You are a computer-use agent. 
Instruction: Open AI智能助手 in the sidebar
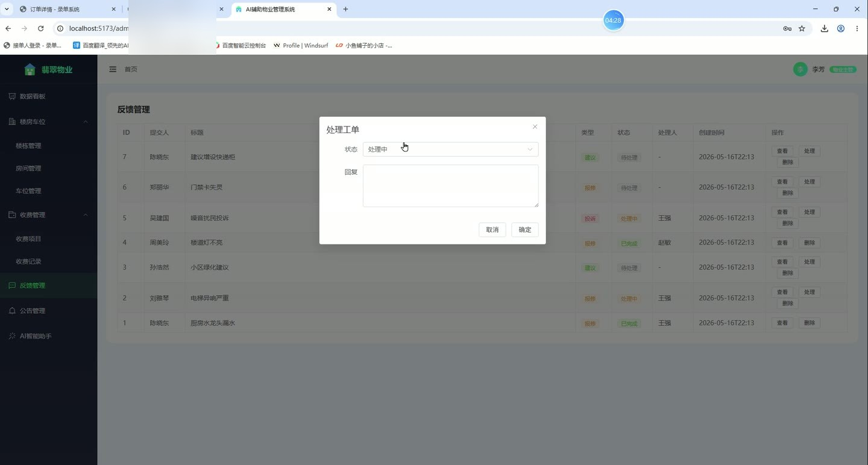(x=48, y=336)
